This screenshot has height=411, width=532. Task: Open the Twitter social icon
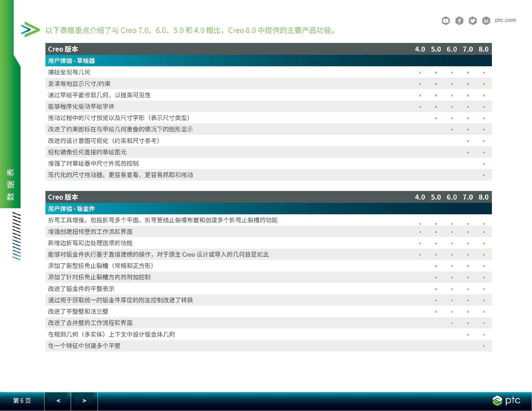(473, 21)
